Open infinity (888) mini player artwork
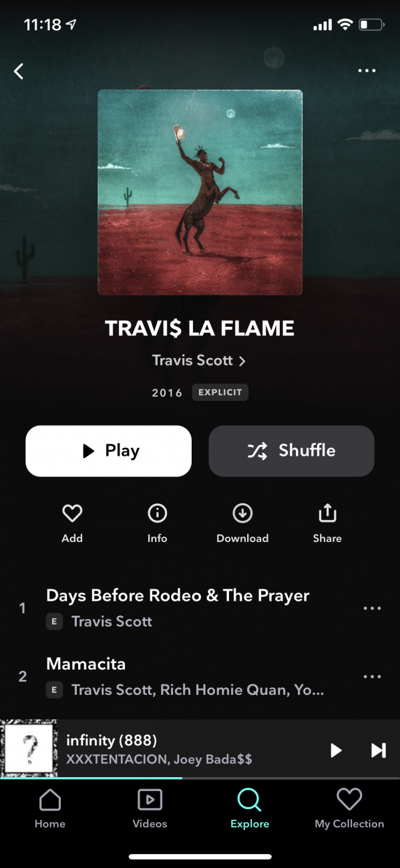The height and width of the screenshot is (868, 400). tap(29, 748)
